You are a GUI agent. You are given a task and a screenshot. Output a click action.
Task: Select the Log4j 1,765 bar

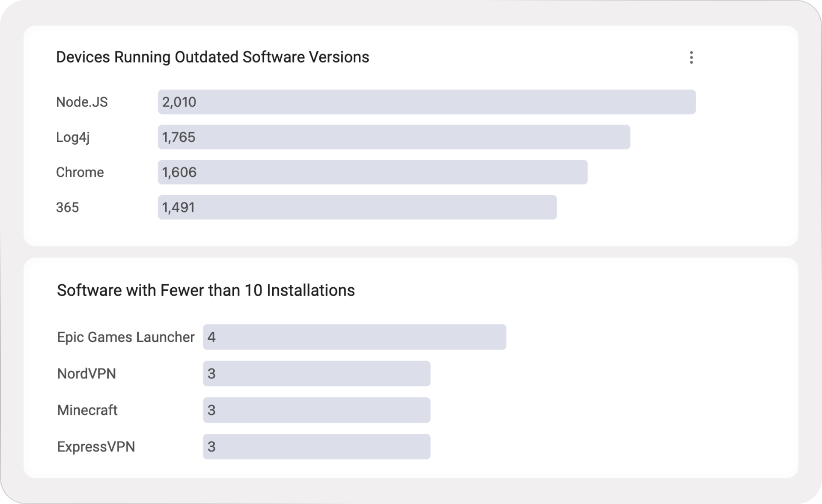click(x=394, y=137)
